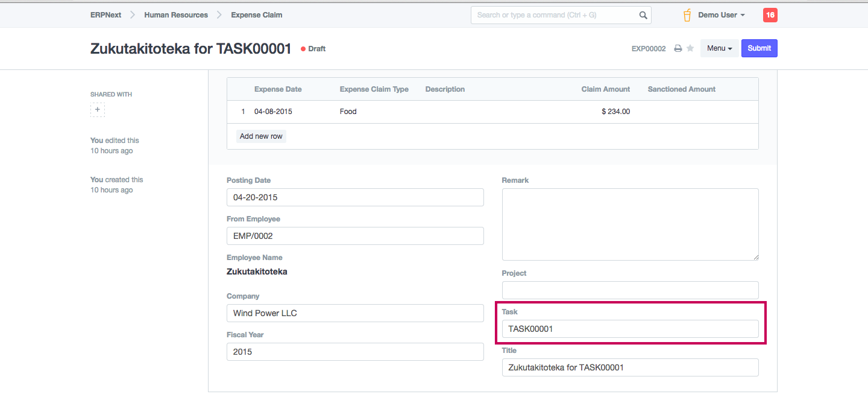Screen dimensions: 868x397
Task: Go to ERPNext home breadcrumb
Action: click(105, 15)
